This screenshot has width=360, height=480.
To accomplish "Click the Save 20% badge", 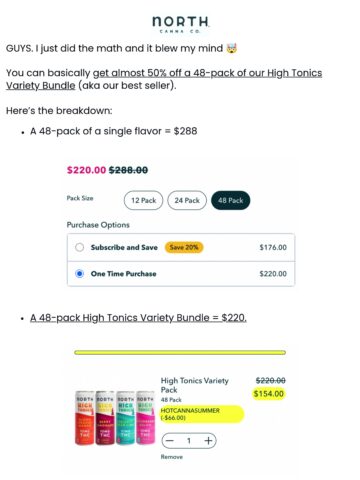I will (x=184, y=247).
